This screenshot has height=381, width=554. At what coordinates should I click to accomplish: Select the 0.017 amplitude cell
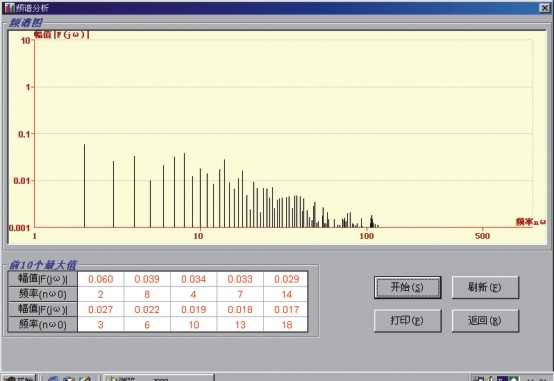click(x=286, y=309)
